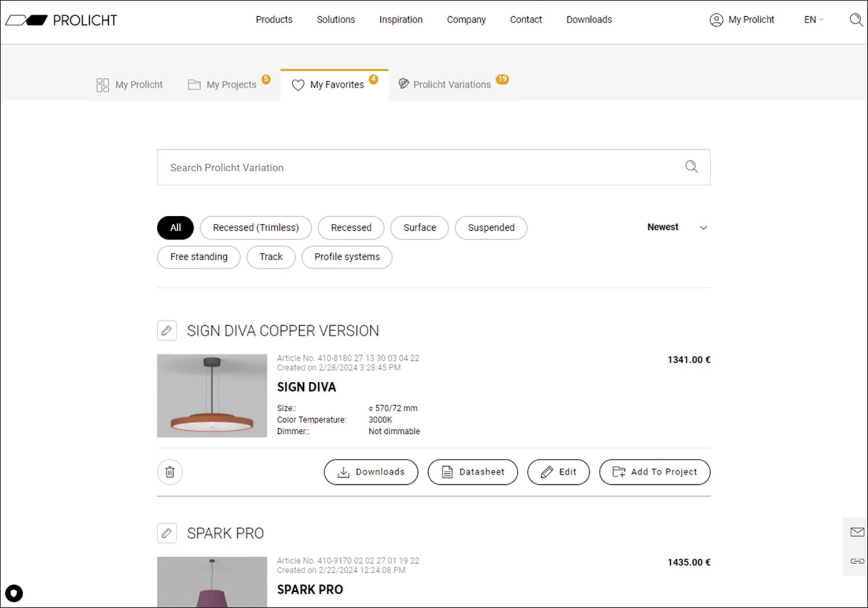This screenshot has height=608, width=868.
Task: Click the price 1341.00 €
Action: click(689, 360)
